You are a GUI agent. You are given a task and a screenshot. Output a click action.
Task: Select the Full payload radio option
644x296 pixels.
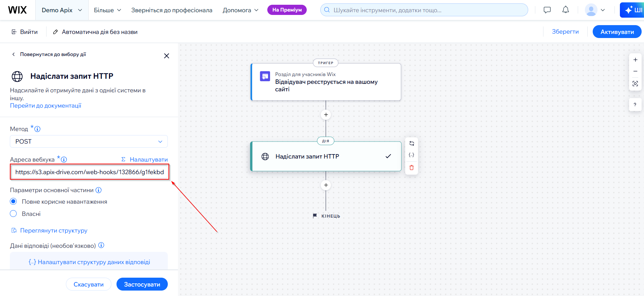tap(13, 202)
